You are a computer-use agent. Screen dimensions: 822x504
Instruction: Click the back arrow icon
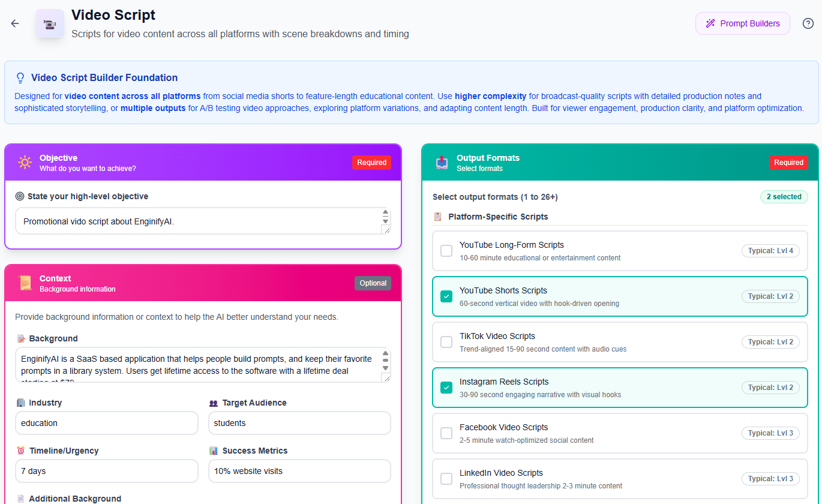point(15,23)
